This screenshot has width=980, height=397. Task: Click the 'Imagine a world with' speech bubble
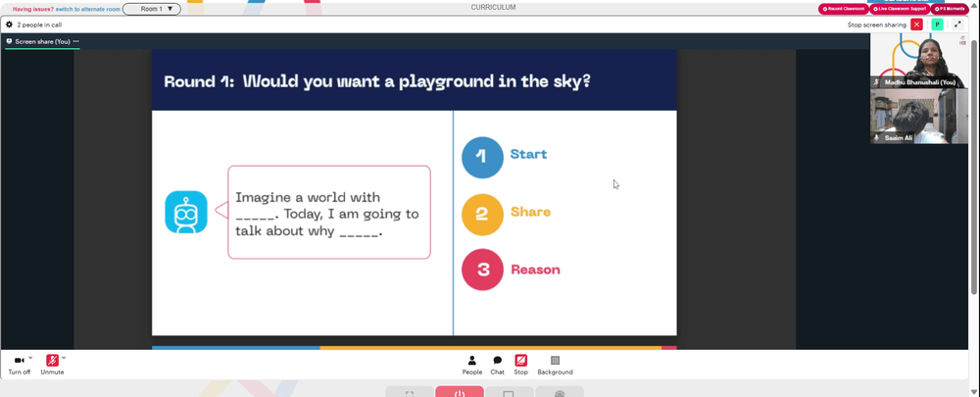[x=329, y=212]
